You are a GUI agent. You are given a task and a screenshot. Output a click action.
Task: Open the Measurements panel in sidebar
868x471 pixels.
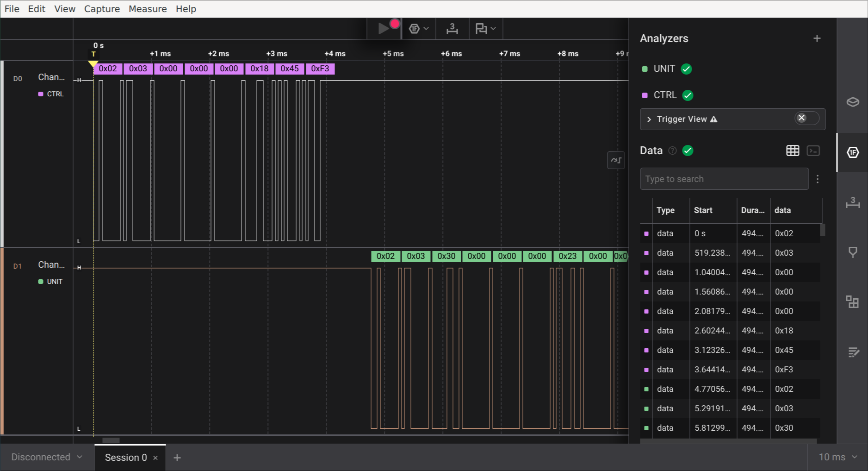pyautogui.click(x=852, y=203)
